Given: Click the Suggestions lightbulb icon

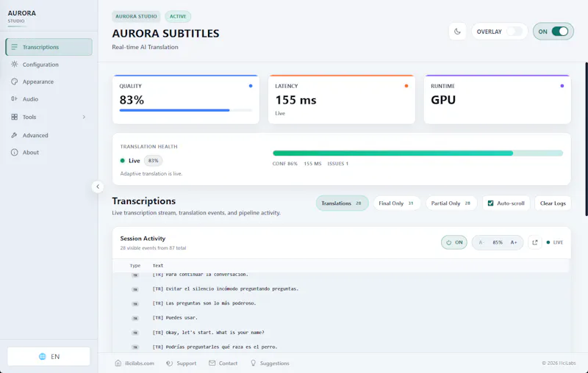Looking at the screenshot, I should tap(253, 363).
